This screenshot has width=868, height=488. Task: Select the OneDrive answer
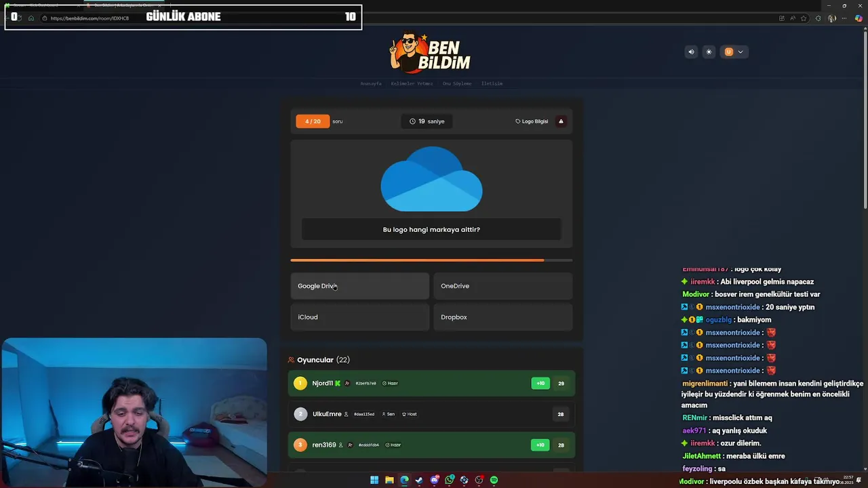coord(503,286)
